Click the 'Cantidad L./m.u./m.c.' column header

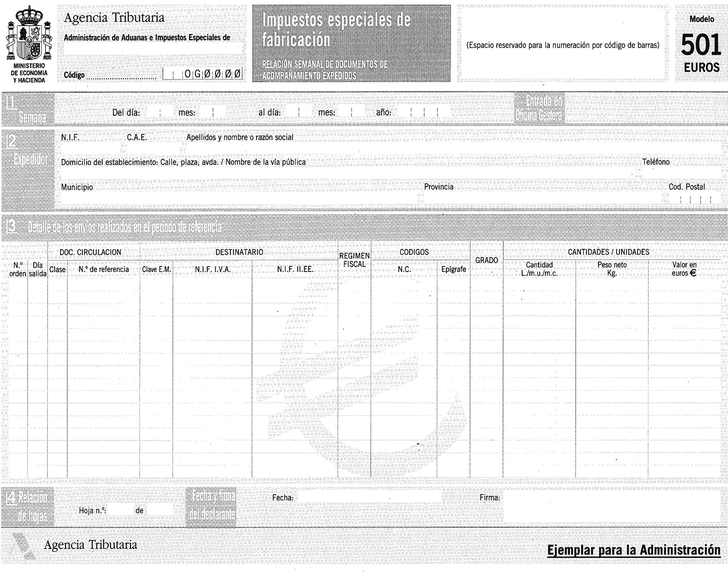(539, 269)
